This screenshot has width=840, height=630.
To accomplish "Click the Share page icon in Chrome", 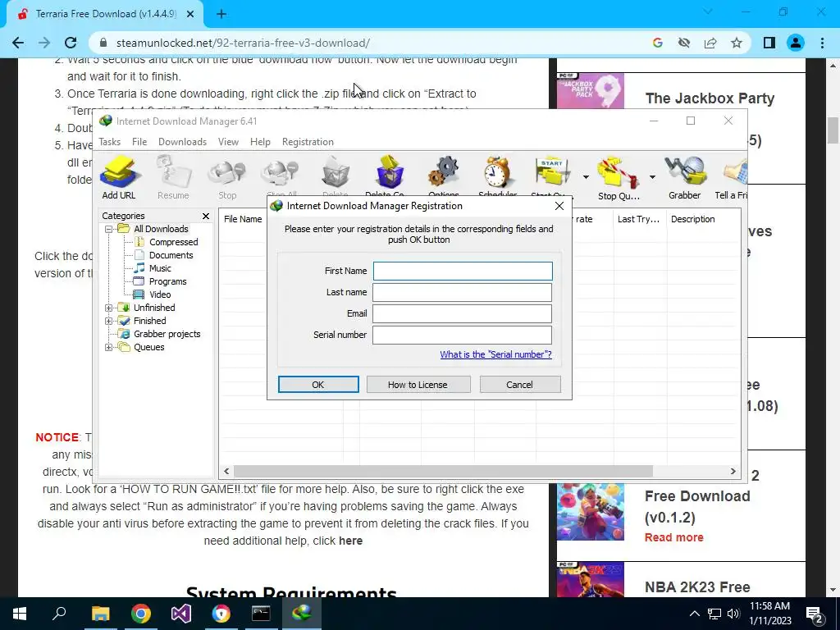I will pos(710,43).
